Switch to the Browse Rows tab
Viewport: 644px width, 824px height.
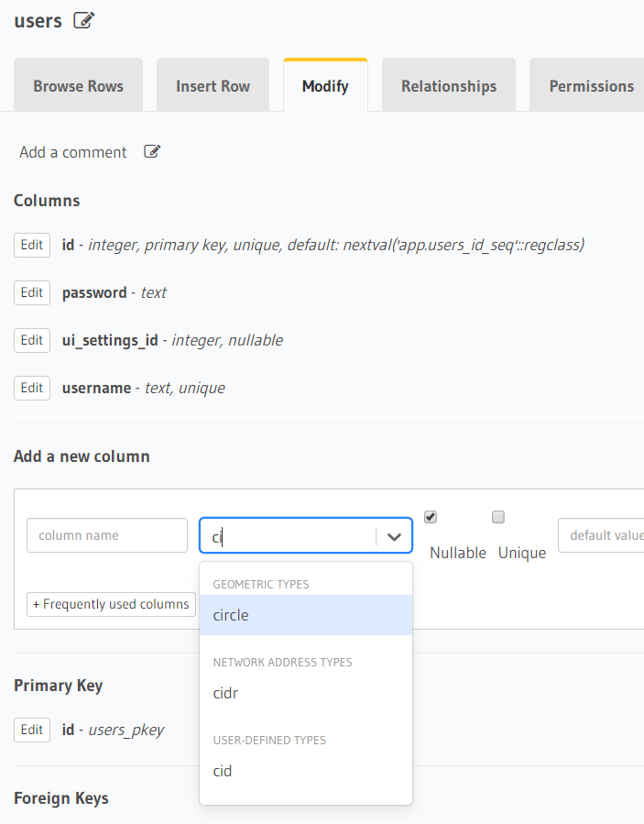coord(78,84)
